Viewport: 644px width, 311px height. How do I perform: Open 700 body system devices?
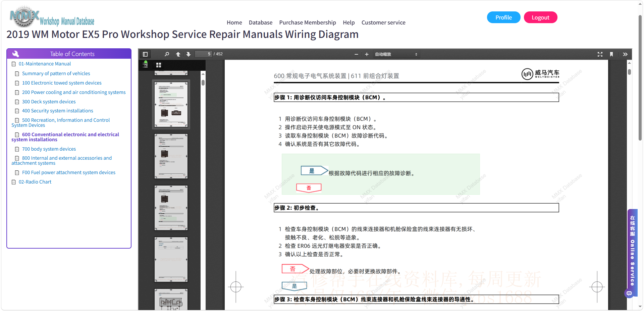(49, 149)
